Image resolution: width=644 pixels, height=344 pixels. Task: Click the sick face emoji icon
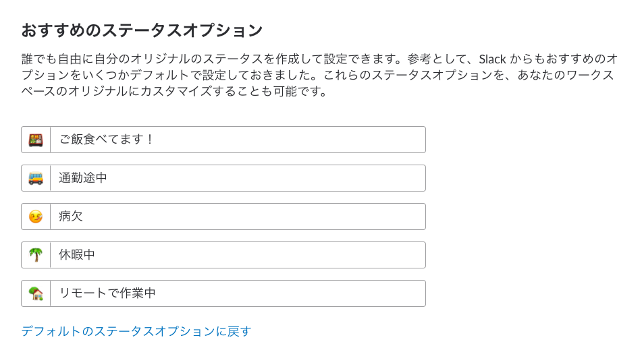click(36, 217)
